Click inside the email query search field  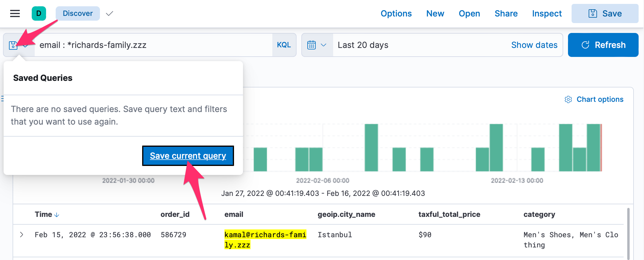153,45
